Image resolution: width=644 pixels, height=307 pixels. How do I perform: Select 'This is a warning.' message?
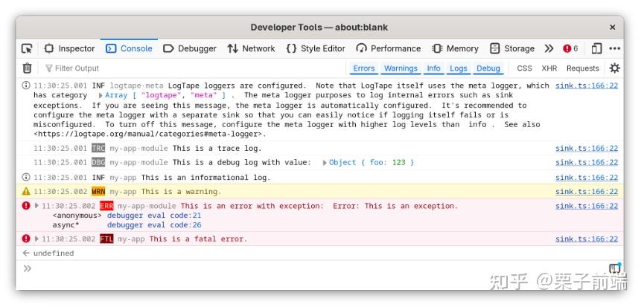pyautogui.click(x=181, y=192)
